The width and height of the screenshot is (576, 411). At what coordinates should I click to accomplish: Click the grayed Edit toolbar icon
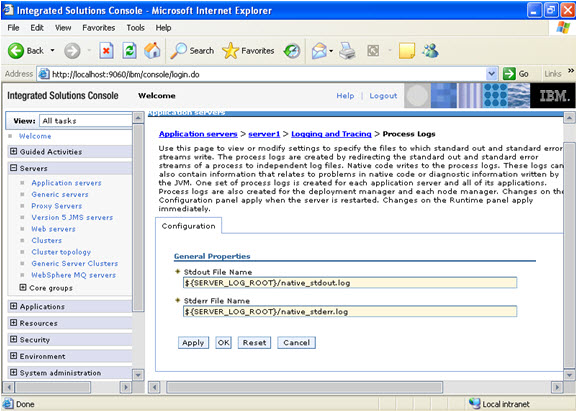coord(373,51)
